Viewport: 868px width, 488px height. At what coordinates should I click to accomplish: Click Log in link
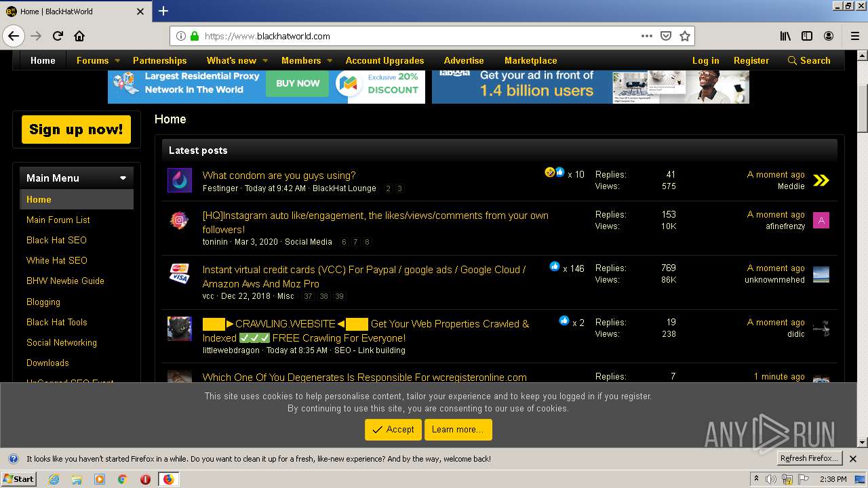705,60
